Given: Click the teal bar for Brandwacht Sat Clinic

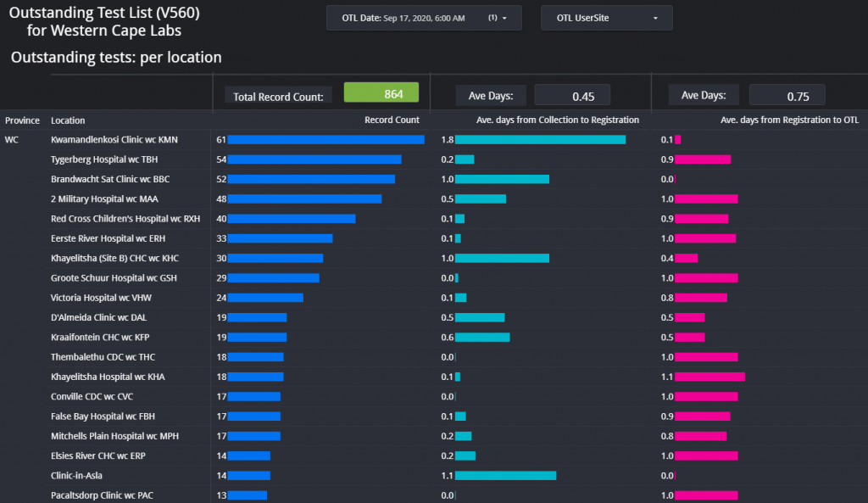Looking at the screenshot, I should click(502, 179).
